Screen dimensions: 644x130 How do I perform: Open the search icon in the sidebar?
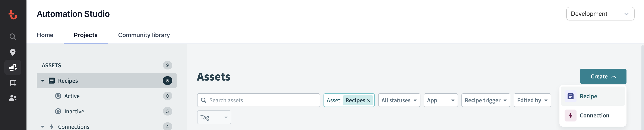point(13,36)
